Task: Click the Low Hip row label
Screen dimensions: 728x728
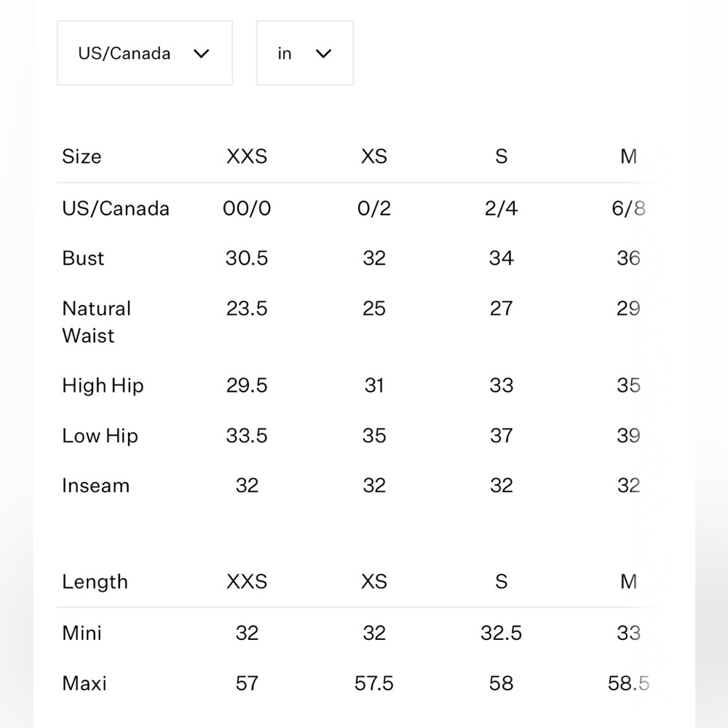Action: point(100,436)
